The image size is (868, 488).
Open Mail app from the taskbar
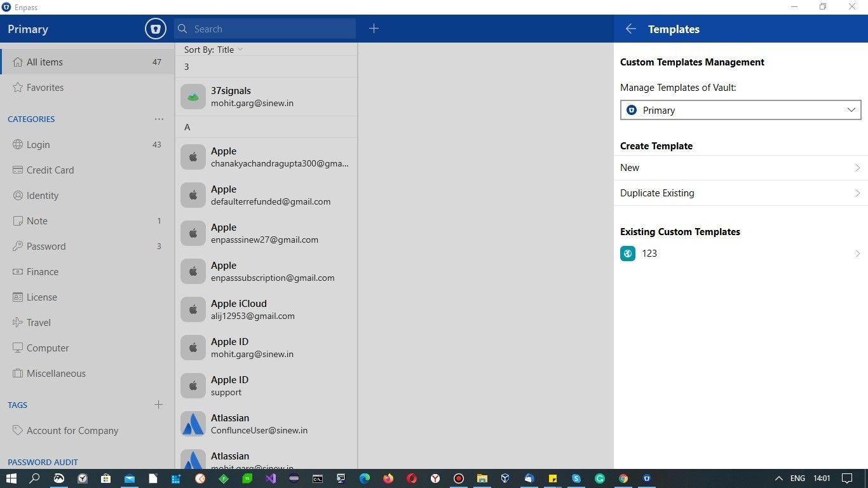pyautogui.click(x=129, y=478)
